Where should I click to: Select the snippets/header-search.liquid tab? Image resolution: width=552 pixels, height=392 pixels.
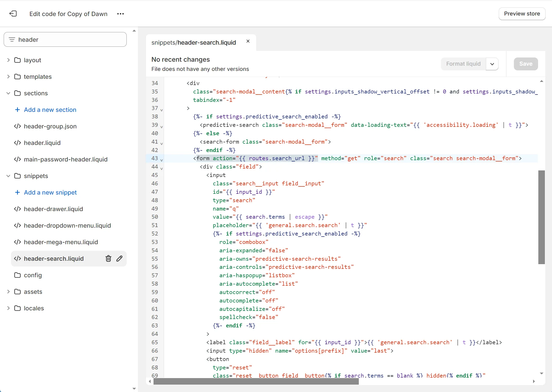pos(194,43)
